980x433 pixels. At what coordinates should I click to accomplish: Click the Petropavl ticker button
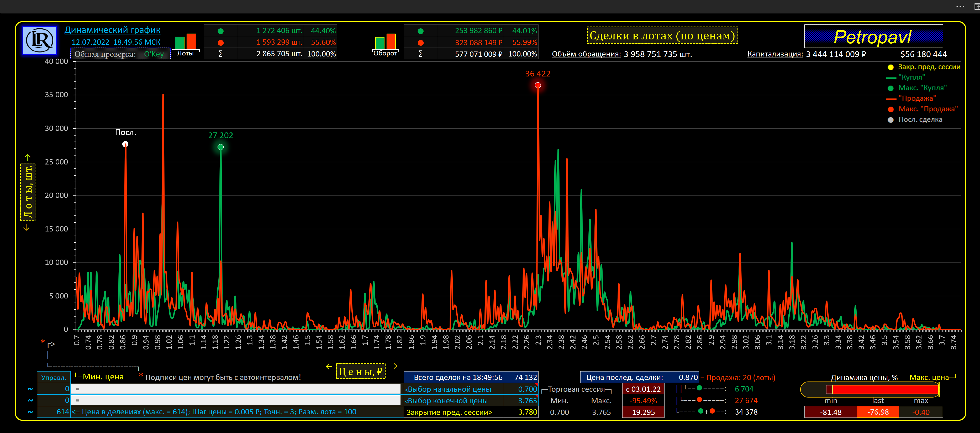click(873, 37)
